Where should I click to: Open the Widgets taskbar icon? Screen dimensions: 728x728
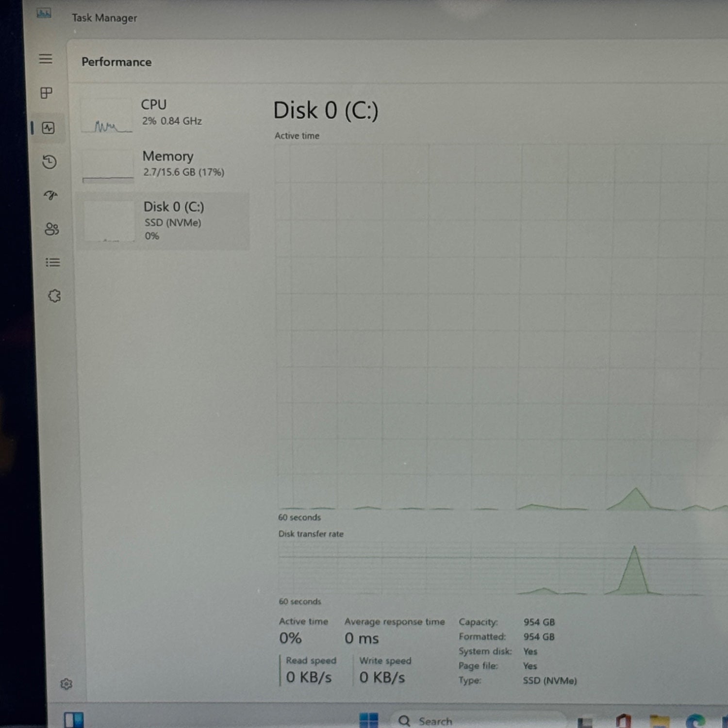point(74,720)
